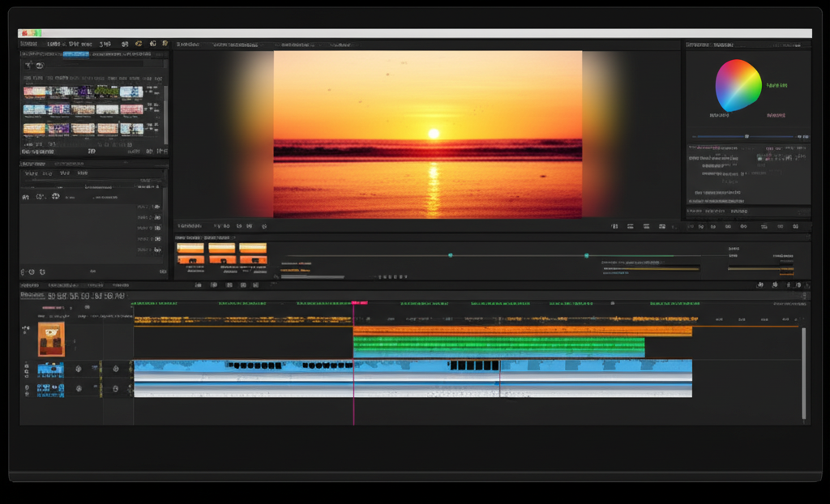Select the top-left thumbnail in the media bin
Image resolution: width=830 pixels, height=504 pixels.
click(x=34, y=92)
